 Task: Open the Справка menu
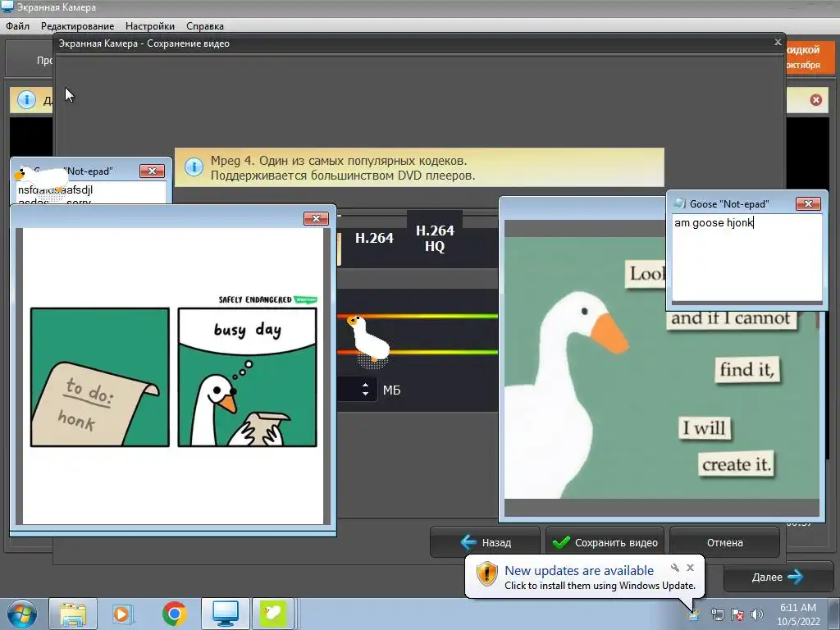point(204,25)
